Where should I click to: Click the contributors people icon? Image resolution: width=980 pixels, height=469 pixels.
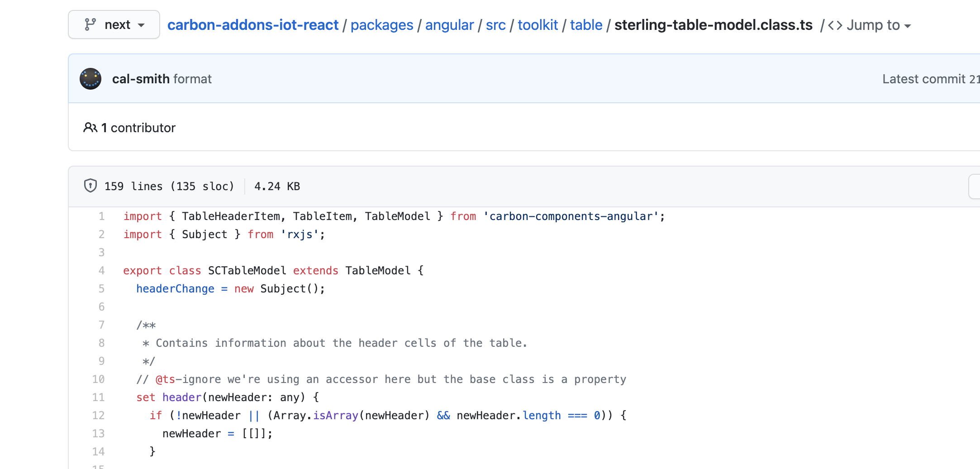[x=90, y=128]
